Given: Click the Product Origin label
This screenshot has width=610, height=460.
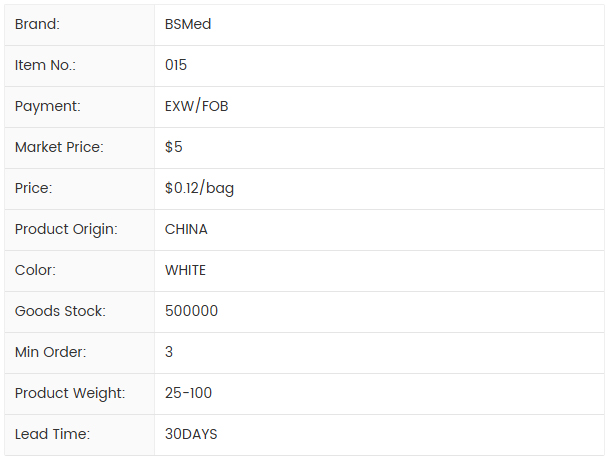Looking at the screenshot, I should pyautogui.click(x=66, y=229).
